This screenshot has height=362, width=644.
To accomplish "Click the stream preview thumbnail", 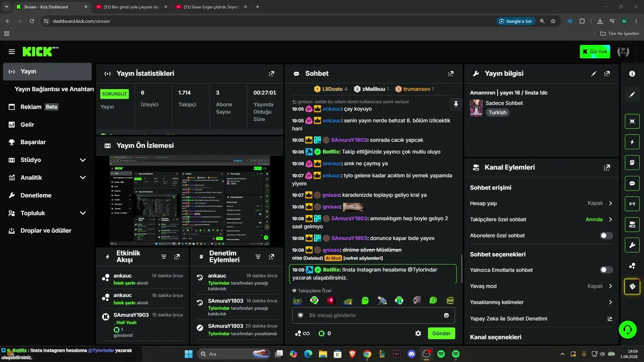I will tap(190, 200).
